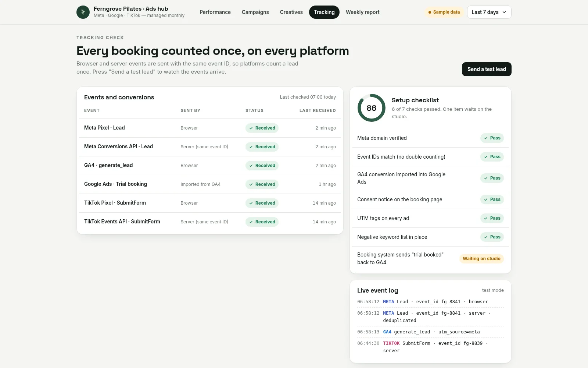Click the Ferngrove Pilates leaf logo
This screenshot has height=368, width=588.
[83, 12]
